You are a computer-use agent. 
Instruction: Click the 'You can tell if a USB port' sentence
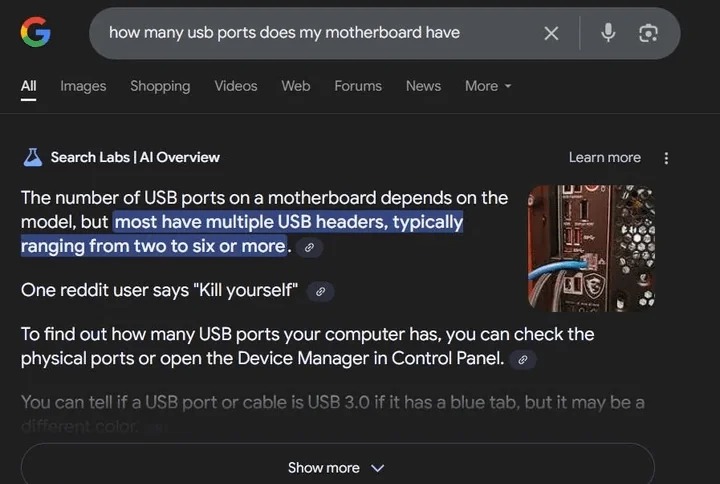pos(332,414)
